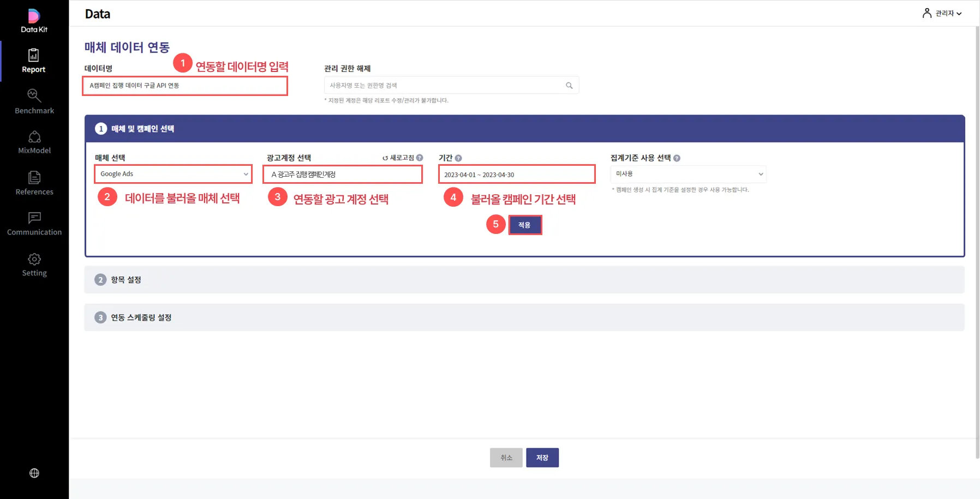This screenshot has width=980, height=499.
Task: Click the 새로고침 link text
Action: [402, 158]
